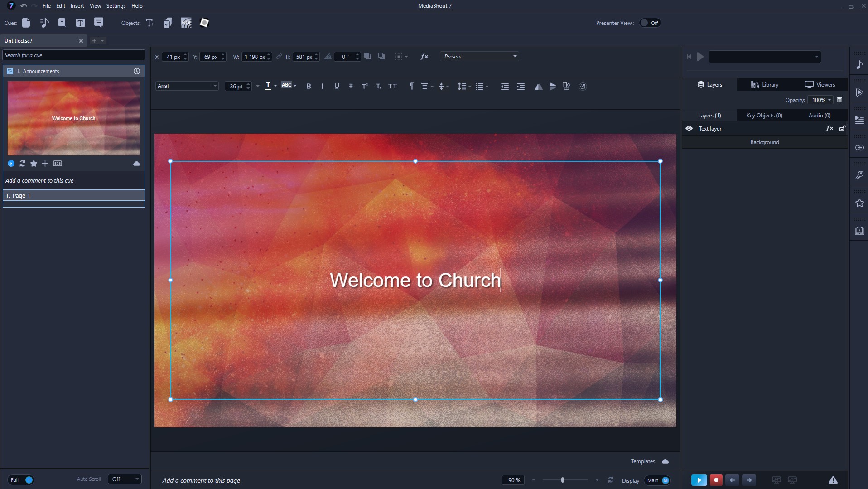Open the Auto Scroll dropdown
This screenshot has width=868, height=489.
pyautogui.click(x=125, y=479)
